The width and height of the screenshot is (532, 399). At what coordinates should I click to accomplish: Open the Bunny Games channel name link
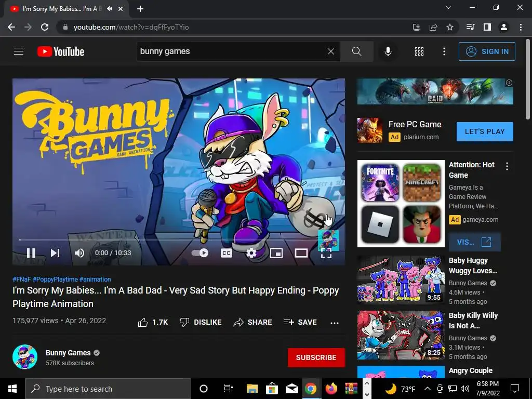68,353
